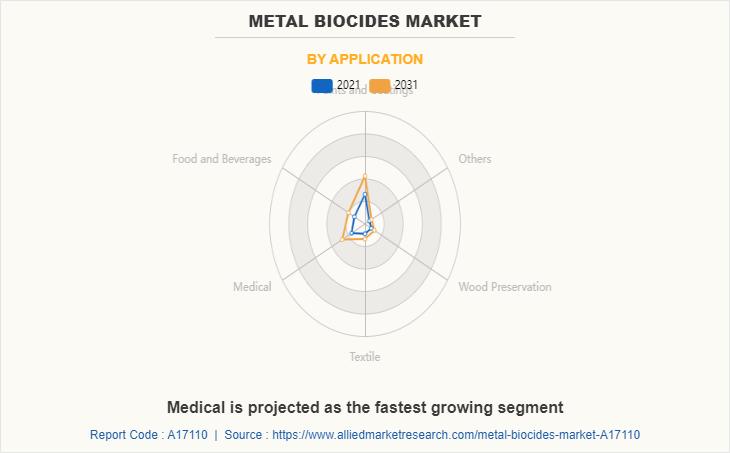Toggle the blue 2021 legend swatch

pyautogui.click(x=322, y=86)
